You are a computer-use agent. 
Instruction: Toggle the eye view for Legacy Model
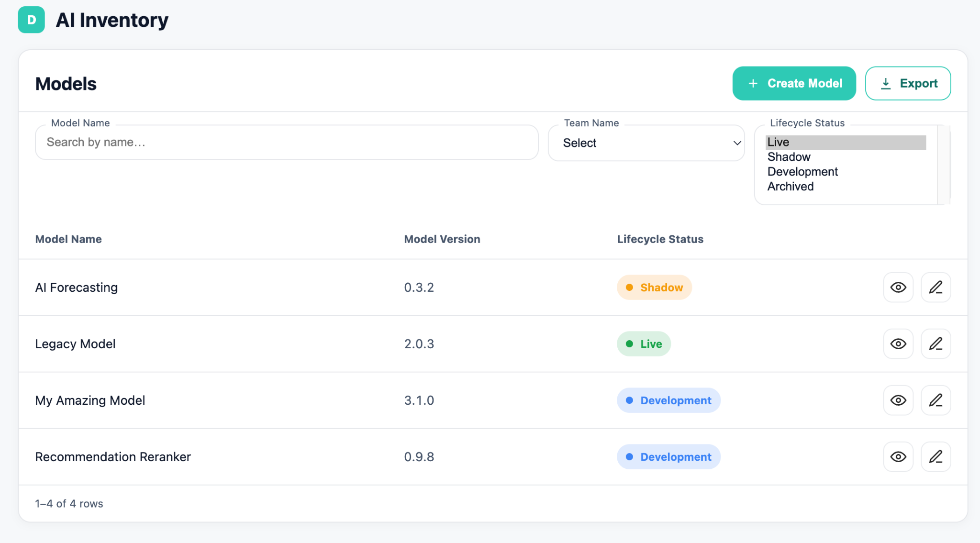(898, 344)
